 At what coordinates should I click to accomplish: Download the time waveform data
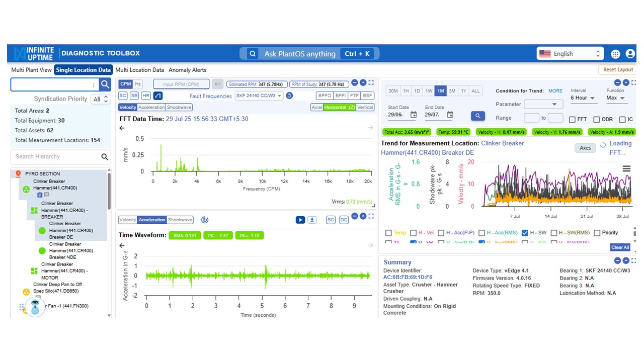point(312,220)
